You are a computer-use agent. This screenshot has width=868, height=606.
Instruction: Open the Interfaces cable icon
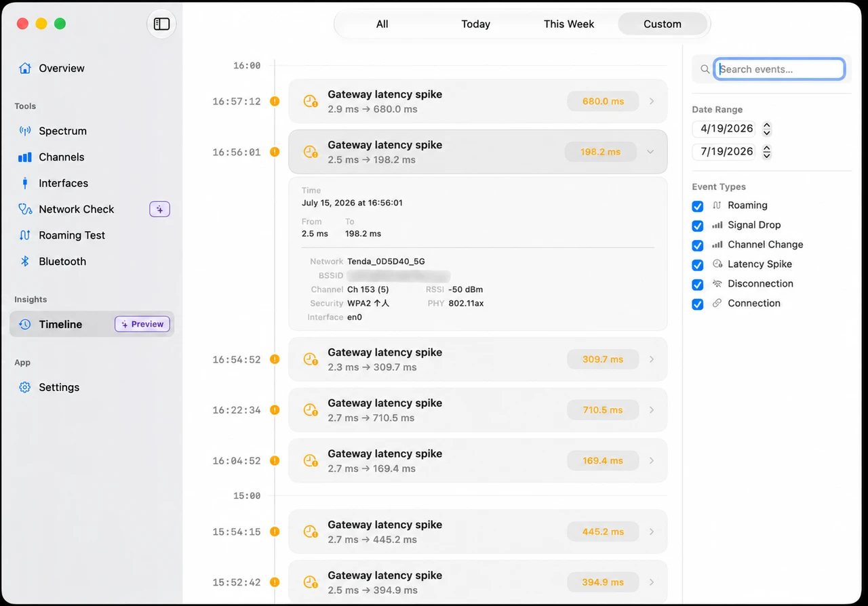[25, 183]
